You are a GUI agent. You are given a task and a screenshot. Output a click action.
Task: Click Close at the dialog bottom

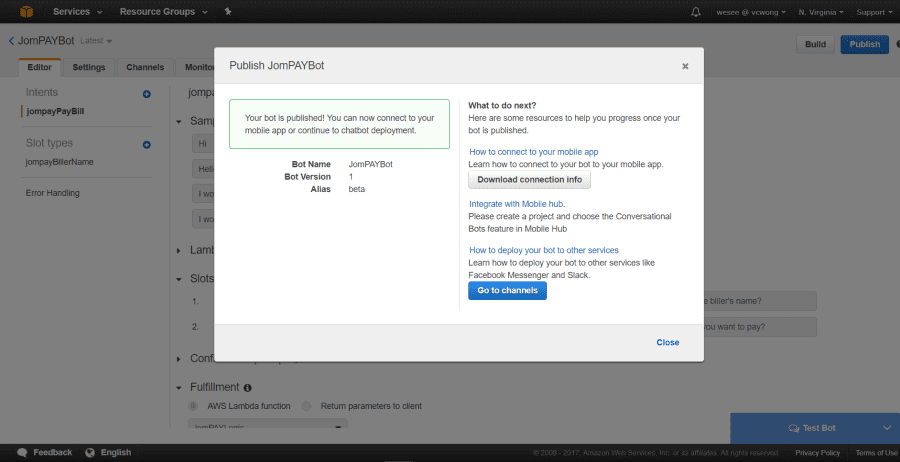point(668,343)
